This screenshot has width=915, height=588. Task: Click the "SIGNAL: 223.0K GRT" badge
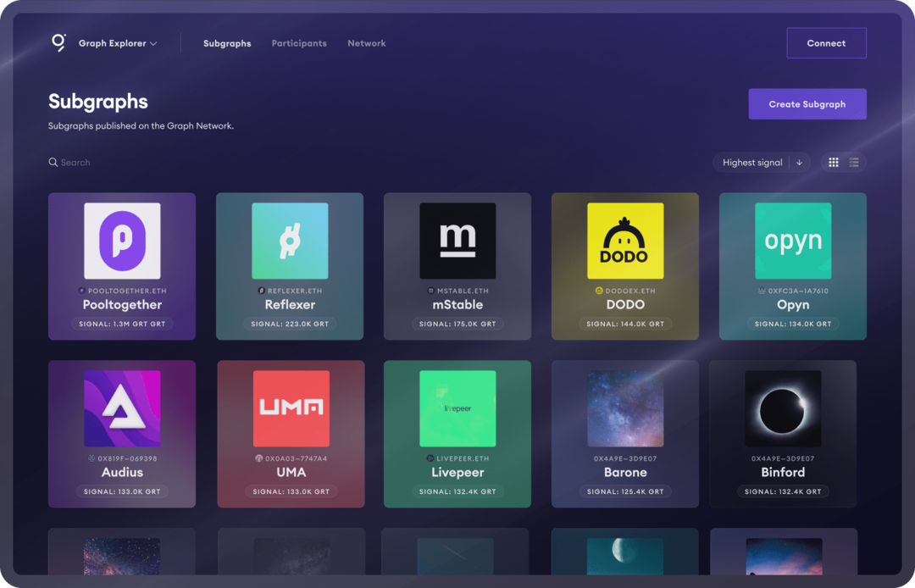tap(290, 324)
